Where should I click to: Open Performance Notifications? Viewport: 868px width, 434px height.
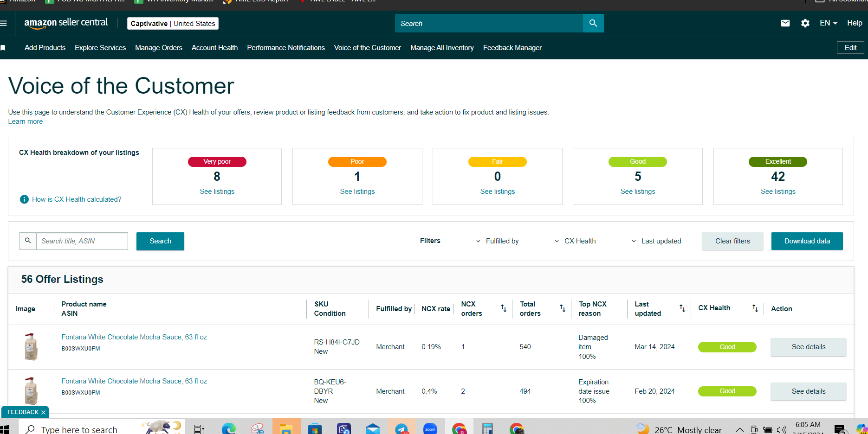pos(286,48)
